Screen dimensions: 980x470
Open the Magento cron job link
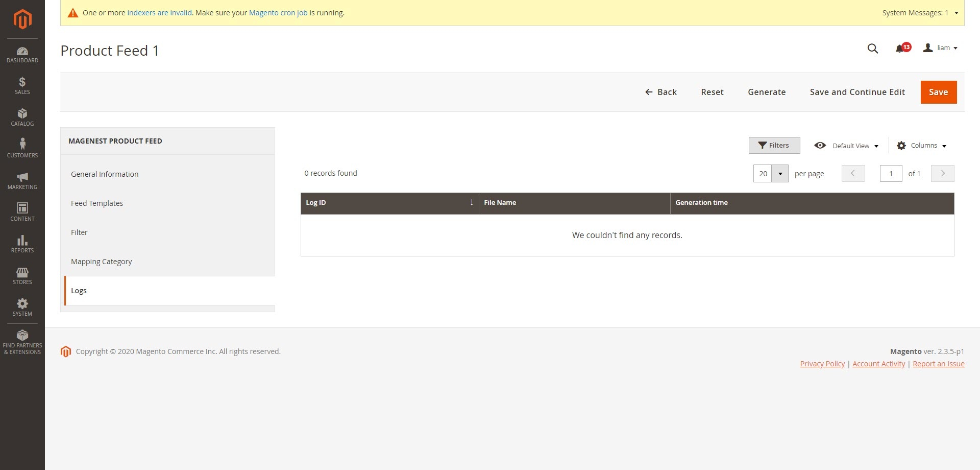pyautogui.click(x=278, y=13)
